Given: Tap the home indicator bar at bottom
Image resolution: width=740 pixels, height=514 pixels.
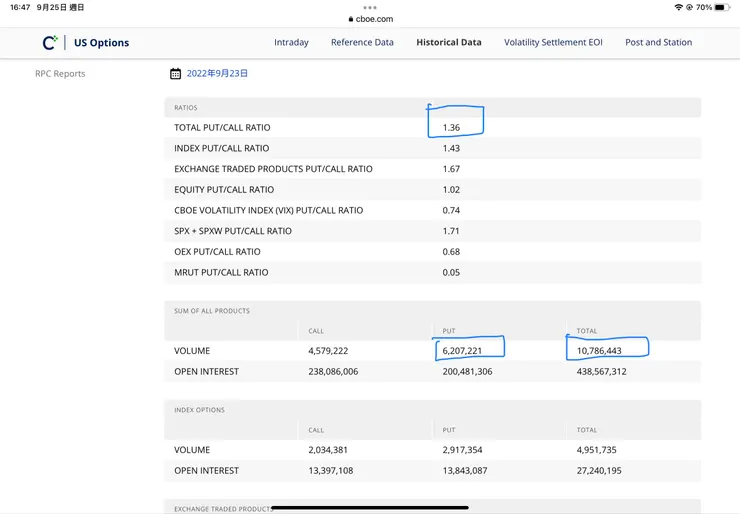Looking at the screenshot, I should [370, 507].
